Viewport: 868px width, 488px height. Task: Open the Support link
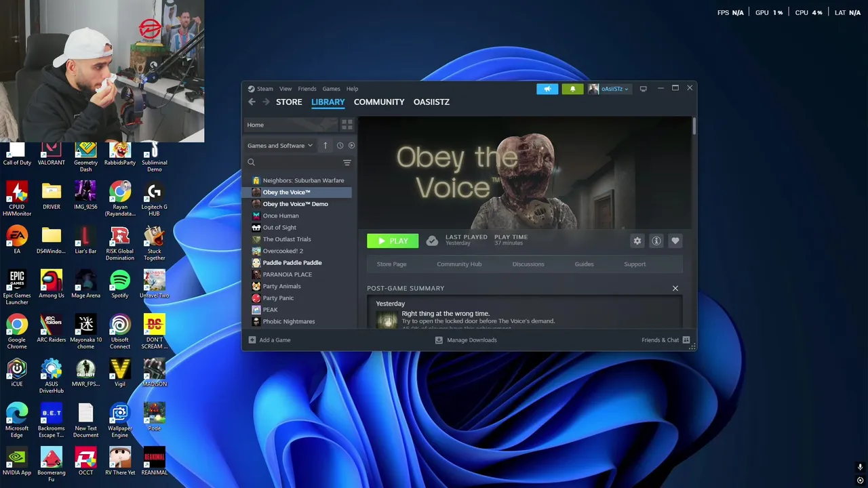point(635,264)
